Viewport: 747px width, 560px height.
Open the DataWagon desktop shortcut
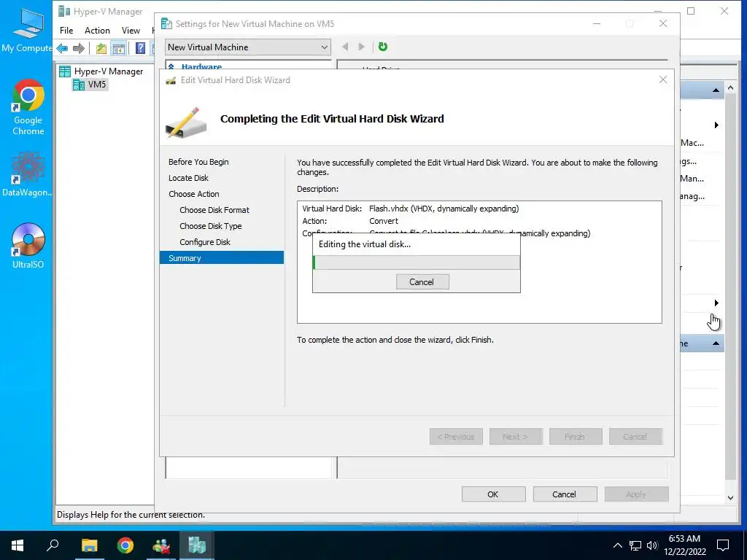tap(27, 174)
